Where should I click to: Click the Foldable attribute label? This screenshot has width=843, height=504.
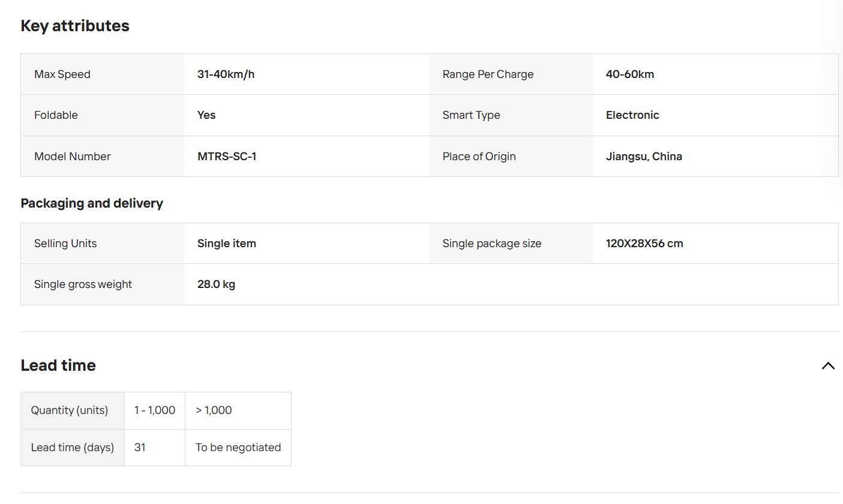pyautogui.click(x=56, y=115)
